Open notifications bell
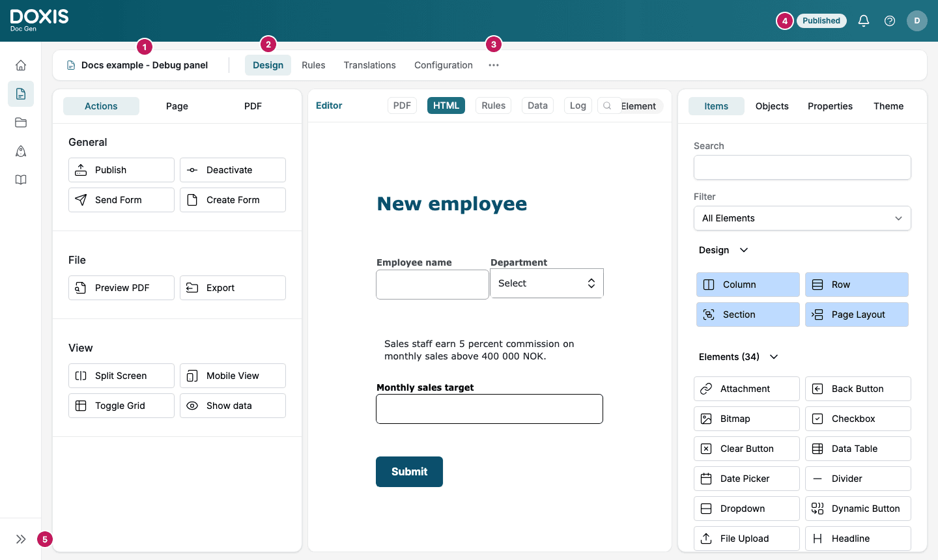Image resolution: width=938 pixels, height=560 pixels. (864, 21)
